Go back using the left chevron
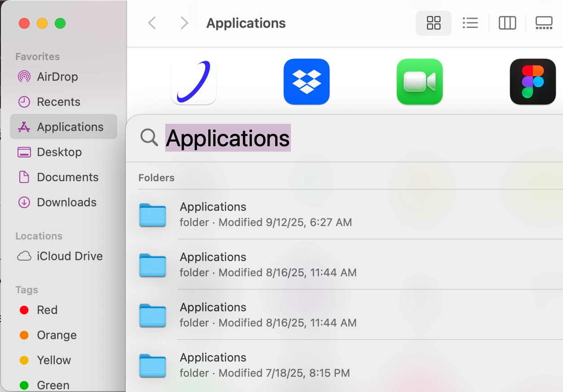The height and width of the screenshot is (392, 563). click(152, 23)
